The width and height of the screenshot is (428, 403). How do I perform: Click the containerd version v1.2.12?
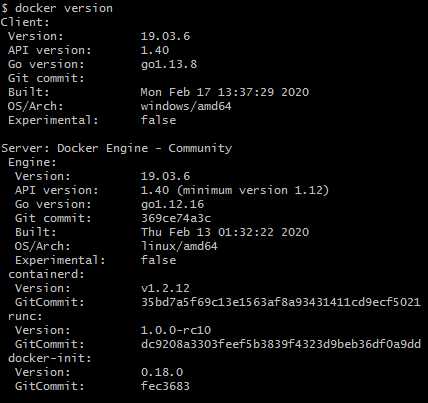click(165, 288)
